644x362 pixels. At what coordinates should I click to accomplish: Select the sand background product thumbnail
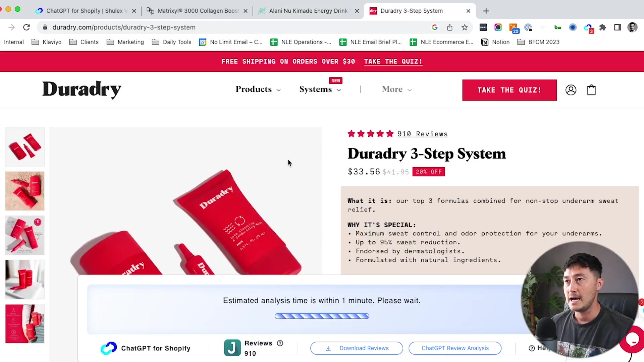point(24,191)
